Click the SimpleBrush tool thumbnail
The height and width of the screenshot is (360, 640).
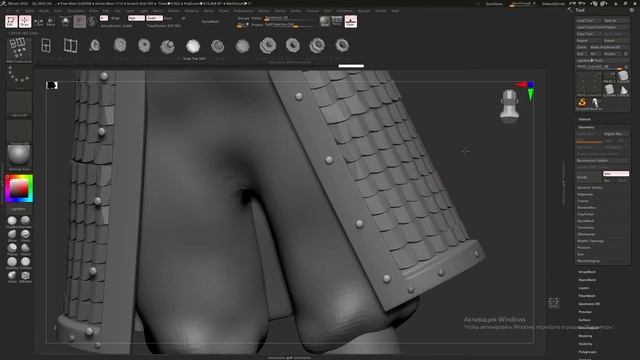582,102
